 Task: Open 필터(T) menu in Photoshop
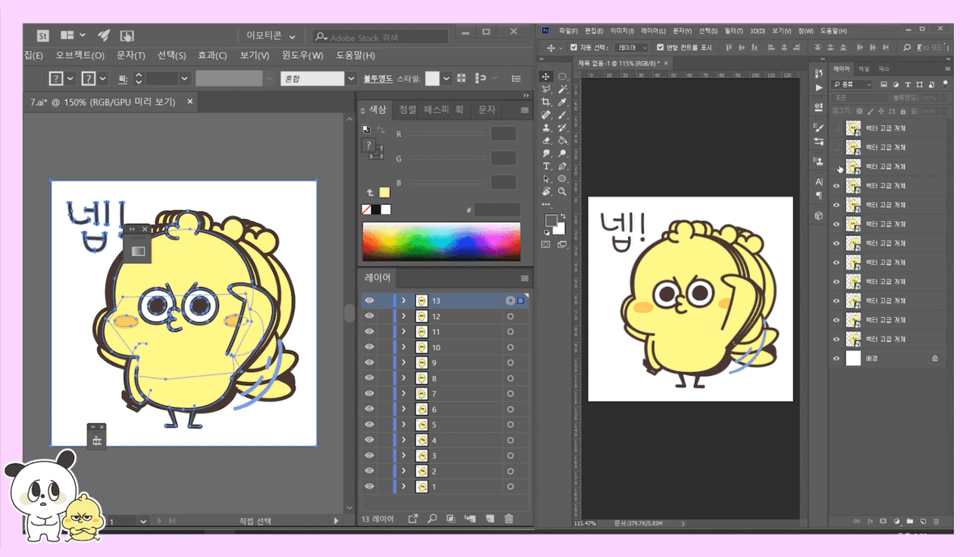[x=733, y=31]
